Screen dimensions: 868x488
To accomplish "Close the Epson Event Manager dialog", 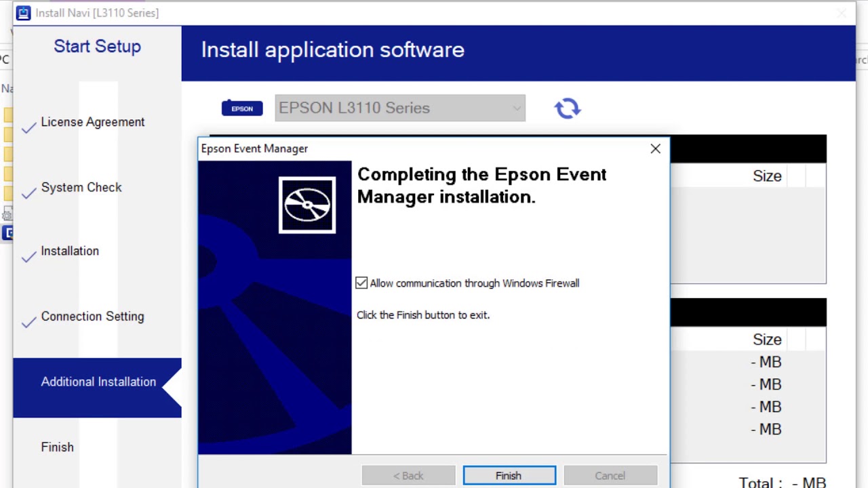I will click(655, 148).
